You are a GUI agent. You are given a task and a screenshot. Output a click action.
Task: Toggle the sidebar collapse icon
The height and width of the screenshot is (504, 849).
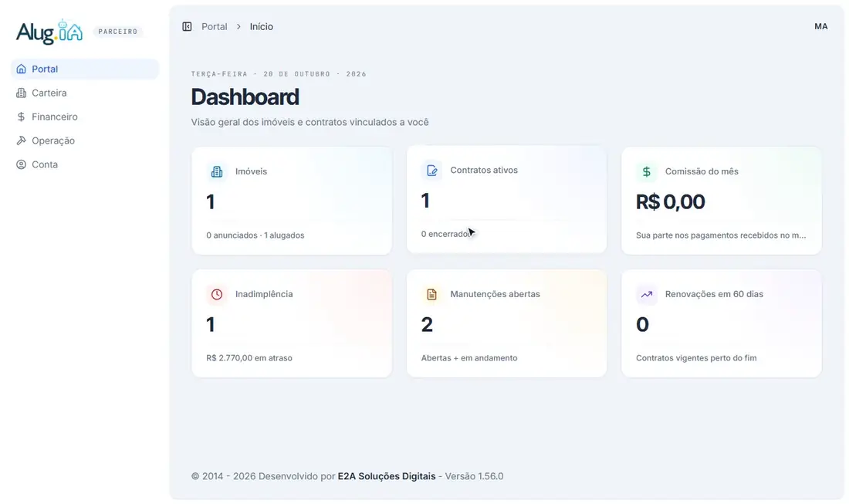tap(187, 26)
